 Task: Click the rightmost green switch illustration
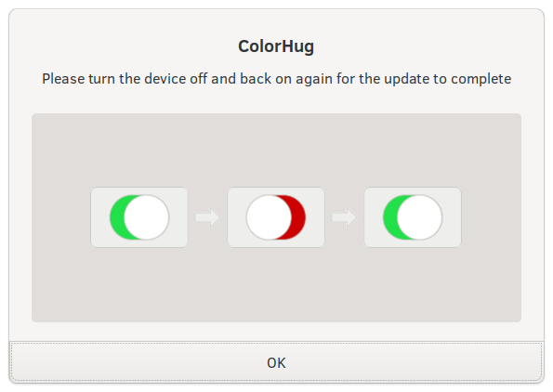pos(413,217)
